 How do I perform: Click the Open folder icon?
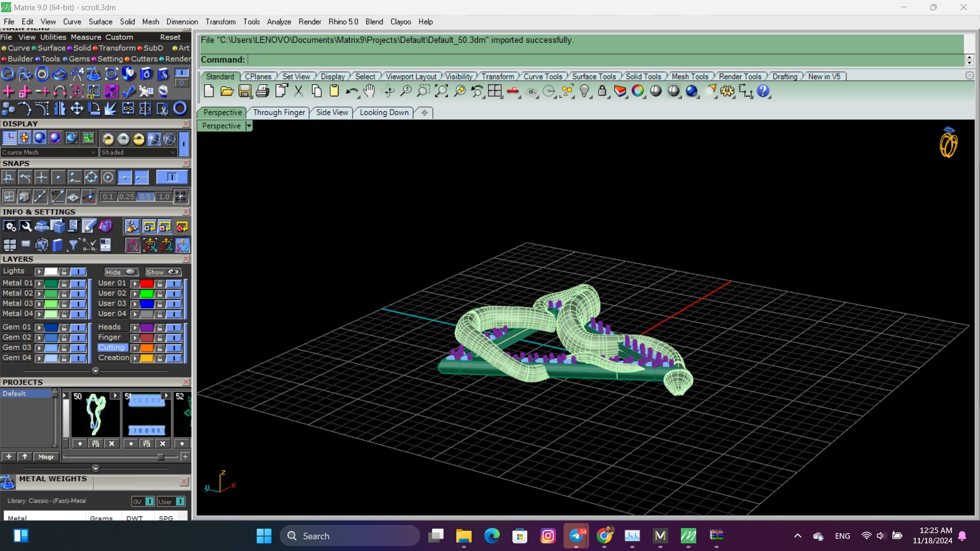pos(227,91)
